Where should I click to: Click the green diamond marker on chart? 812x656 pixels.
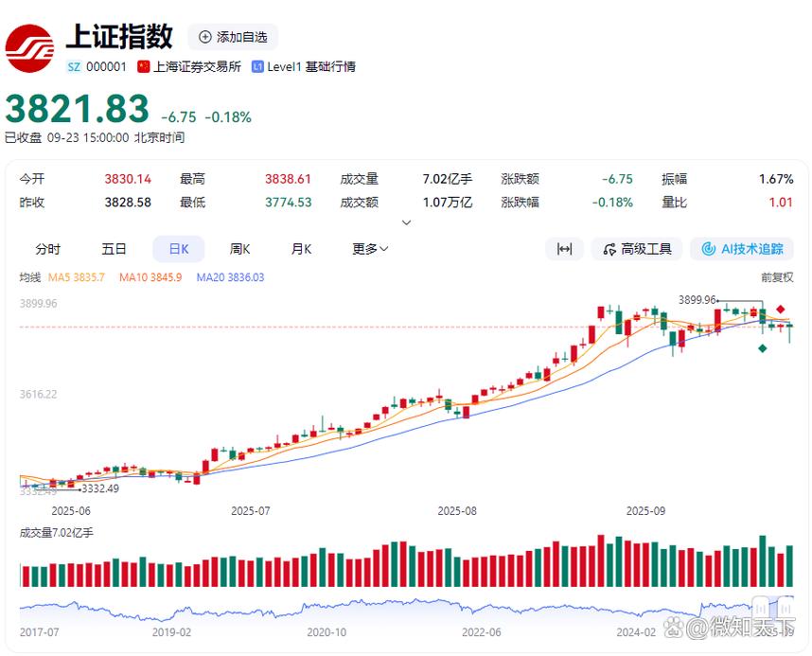tap(762, 348)
